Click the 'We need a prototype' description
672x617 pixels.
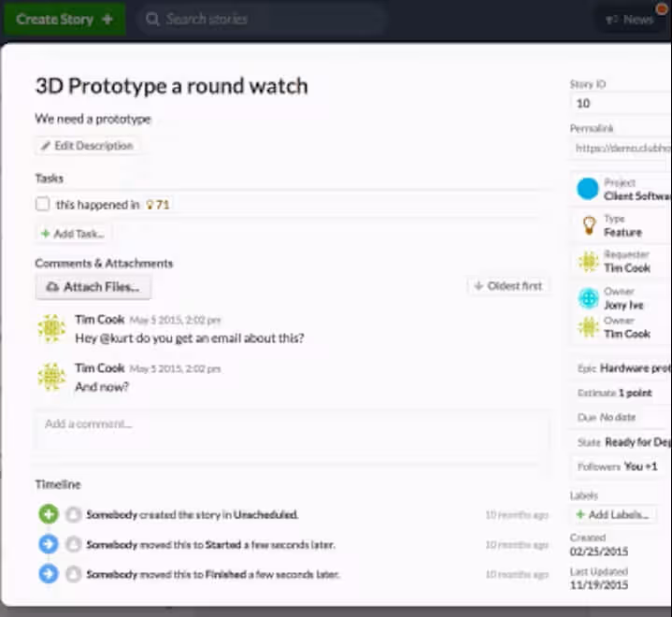(x=93, y=119)
